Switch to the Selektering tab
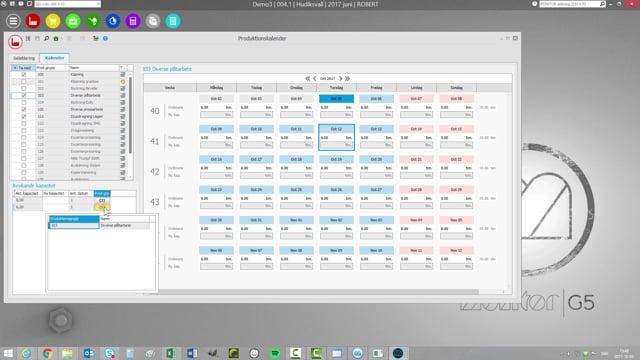Image resolution: width=640 pixels, height=360 pixels. click(x=24, y=58)
